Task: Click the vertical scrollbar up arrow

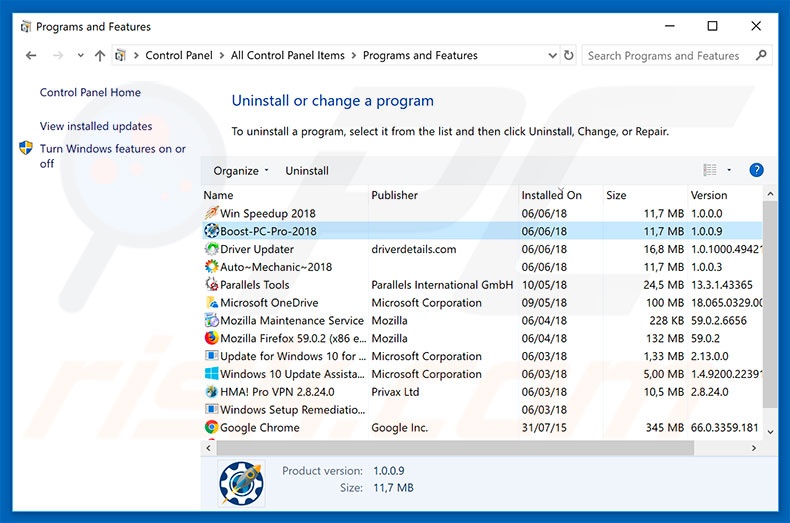Action: pos(770,194)
